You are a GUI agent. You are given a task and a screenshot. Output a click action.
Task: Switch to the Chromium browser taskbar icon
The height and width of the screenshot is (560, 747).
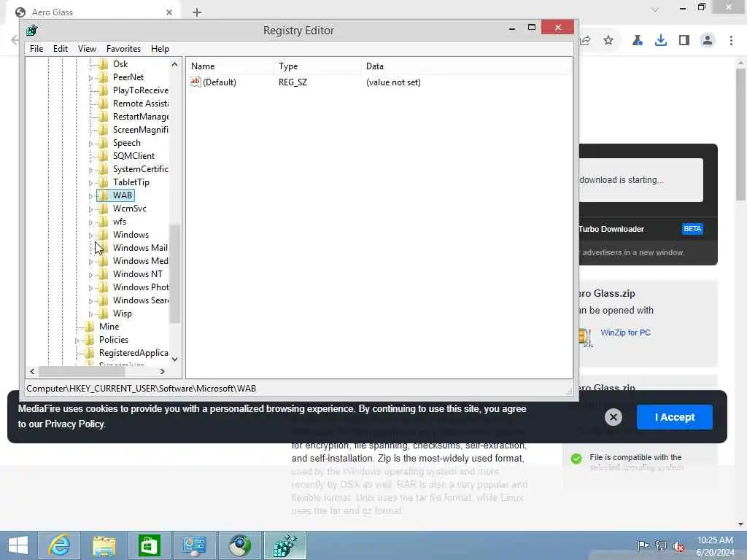(239, 545)
